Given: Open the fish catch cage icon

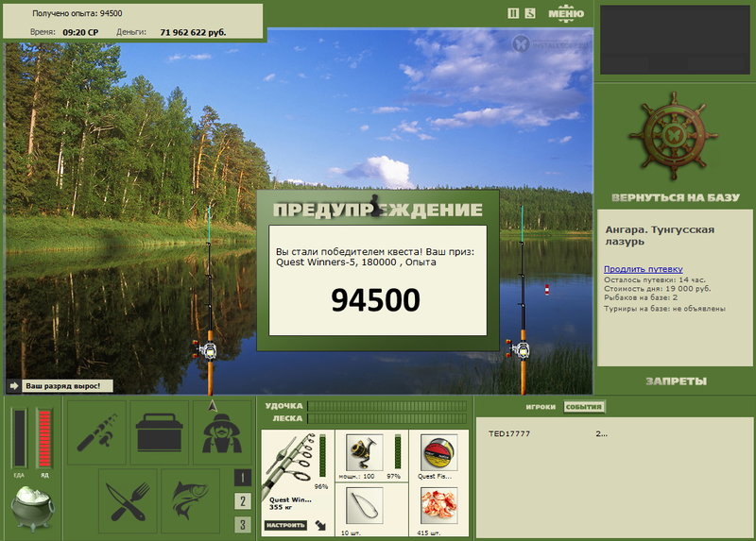Looking at the screenshot, I should (x=191, y=501).
